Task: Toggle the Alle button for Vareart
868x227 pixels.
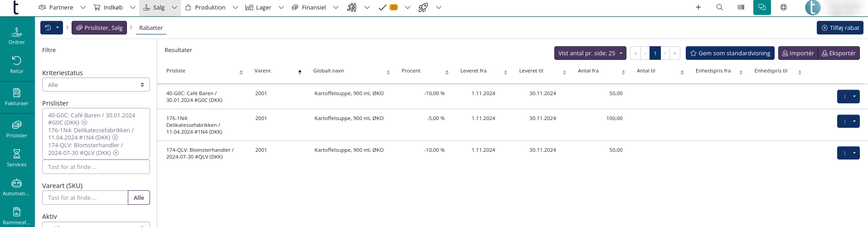Action: pyautogui.click(x=139, y=198)
